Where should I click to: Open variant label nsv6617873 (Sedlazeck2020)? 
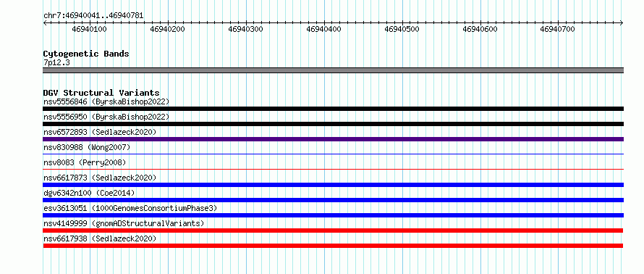(100, 178)
